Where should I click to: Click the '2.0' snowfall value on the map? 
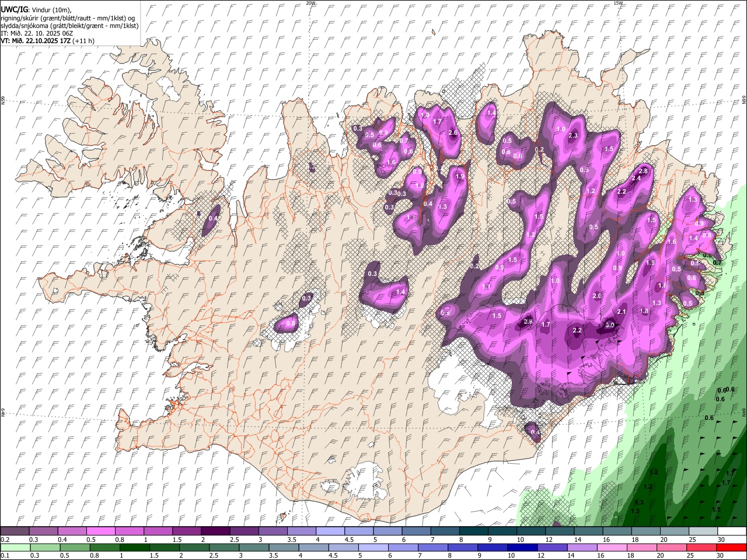pyautogui.click(x=597, y=296)
